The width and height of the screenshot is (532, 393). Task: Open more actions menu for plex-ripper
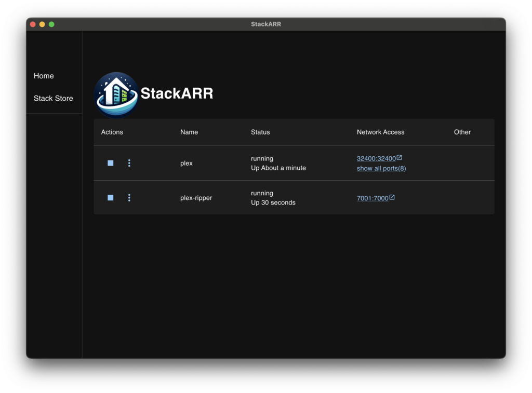(x=129, y=198)
